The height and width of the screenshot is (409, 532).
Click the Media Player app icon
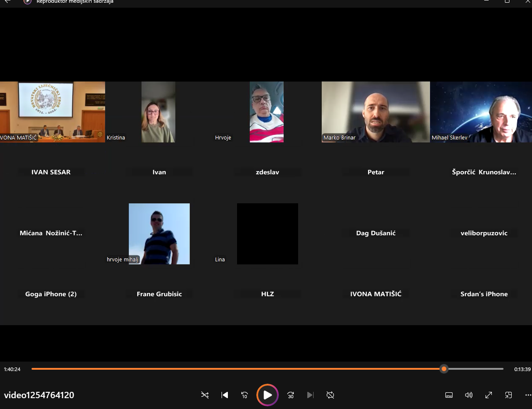[x=27, y=2]
